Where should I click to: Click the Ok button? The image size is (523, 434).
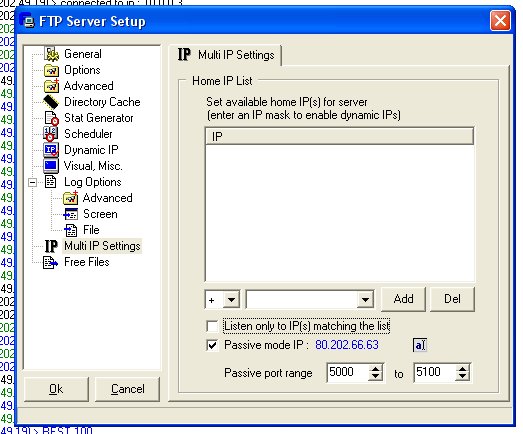point(56,389)
